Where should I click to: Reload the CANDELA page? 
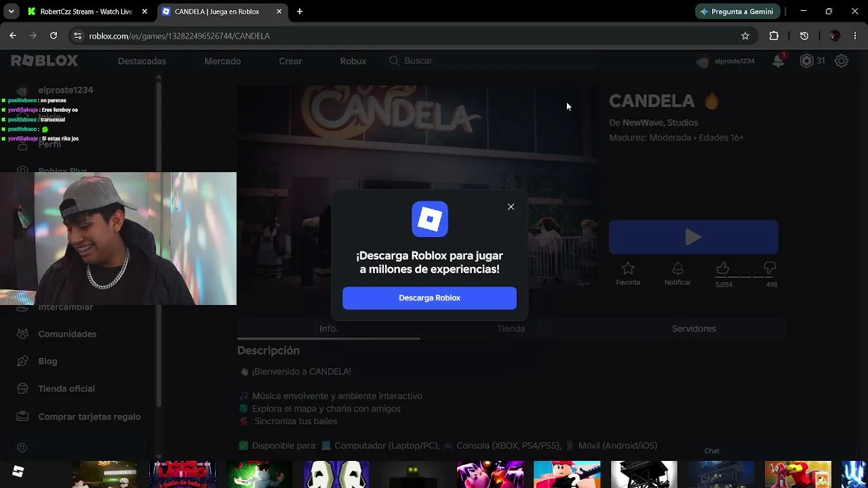[54, 36]
